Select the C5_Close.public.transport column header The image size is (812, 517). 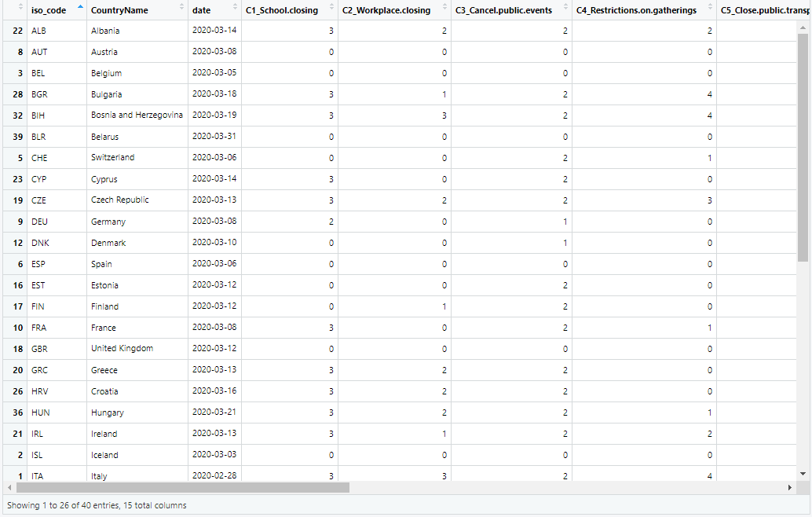pyautogui.click(x=763, y=10)
